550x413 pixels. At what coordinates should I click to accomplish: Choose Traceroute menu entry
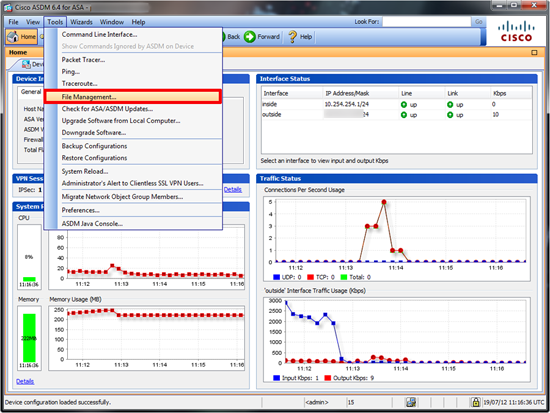(133, 84)
